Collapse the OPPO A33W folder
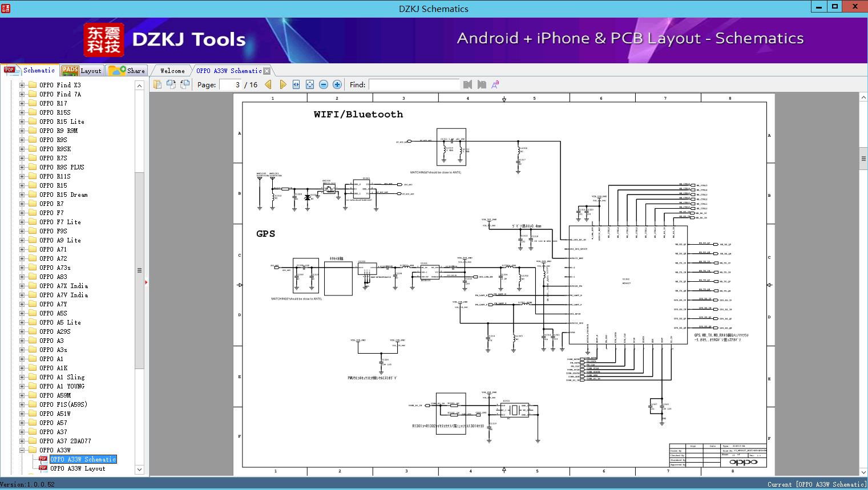The width and height of the screenshot is (868, 490). 22,450
